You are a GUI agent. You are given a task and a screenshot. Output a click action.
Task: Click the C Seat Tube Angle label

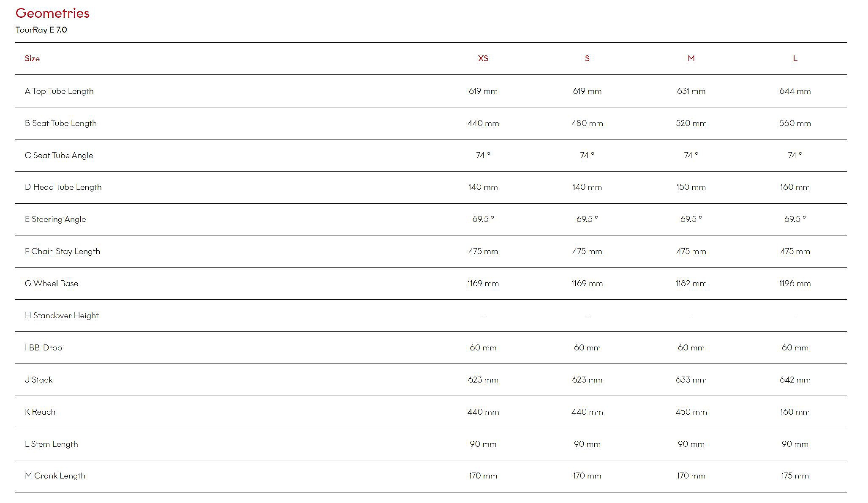click(x=59, y=155)
